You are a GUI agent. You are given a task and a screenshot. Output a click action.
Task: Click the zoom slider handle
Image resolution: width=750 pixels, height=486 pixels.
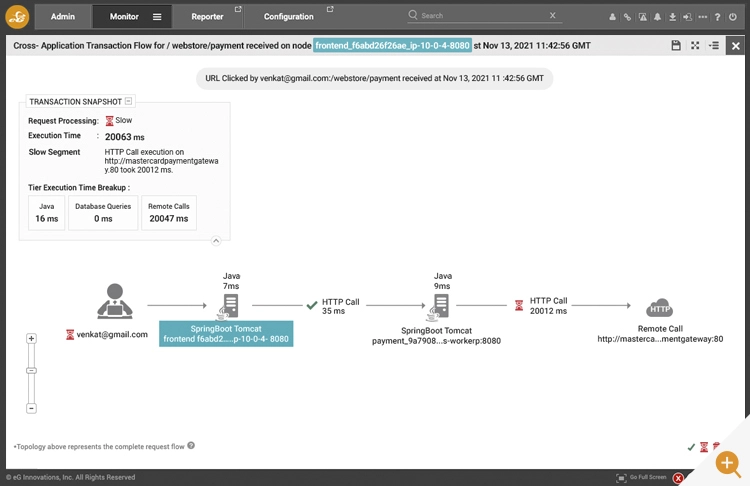tap(31, 370)
